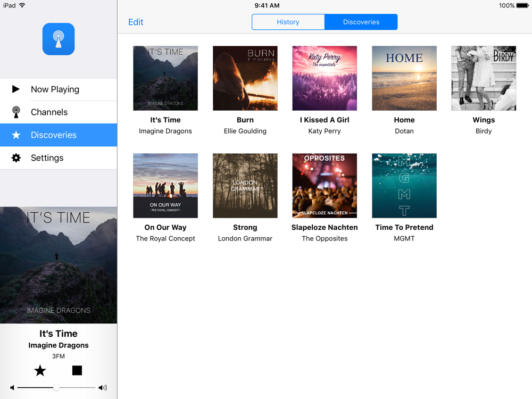Click the '3FM' station name
532x399 pixels.
pyautogui.click(x=59, y=356)
